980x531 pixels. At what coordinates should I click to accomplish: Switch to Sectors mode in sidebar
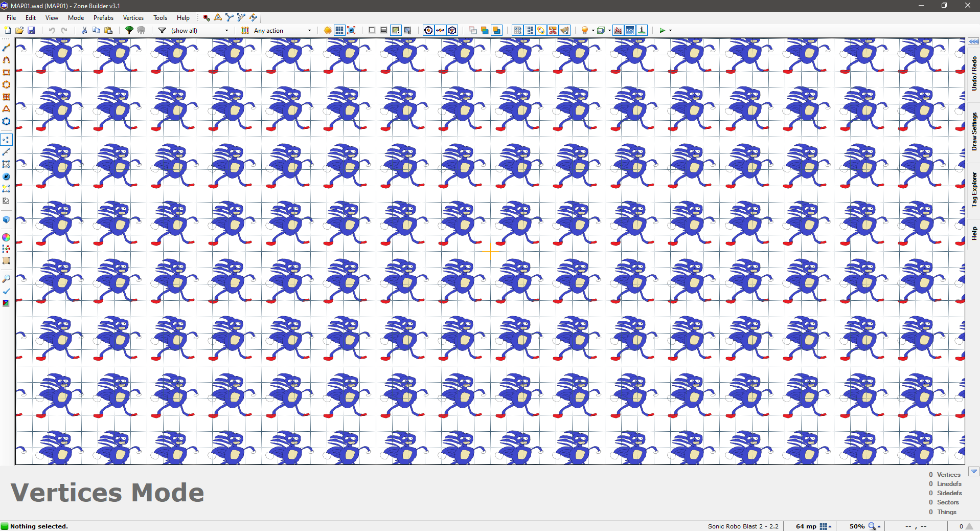6,164
